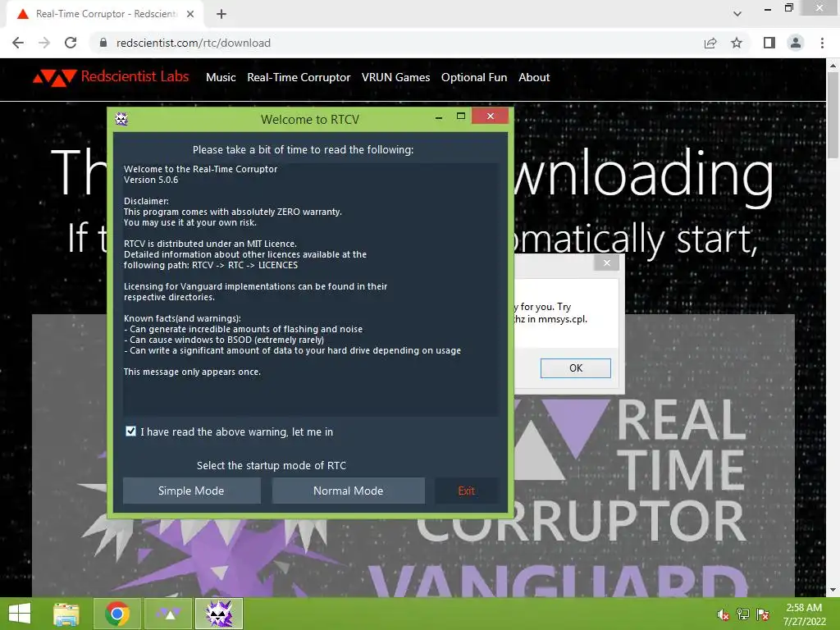Close the Real-Time Corruptor tab

(190, 14)
